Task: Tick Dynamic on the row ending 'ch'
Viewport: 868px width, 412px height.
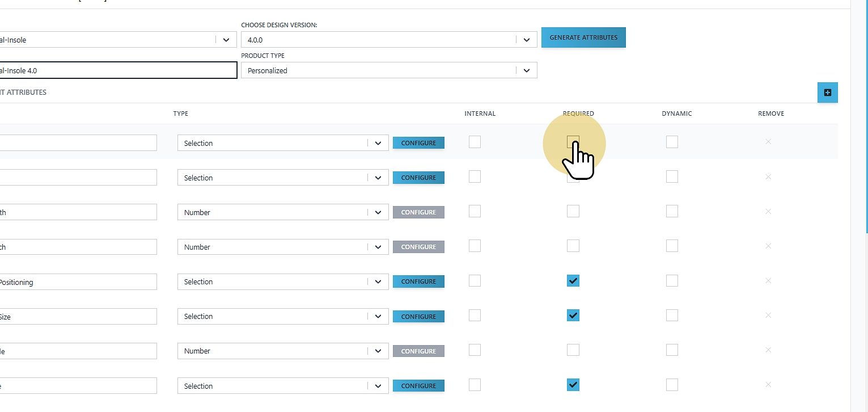Action: point(672,246)
